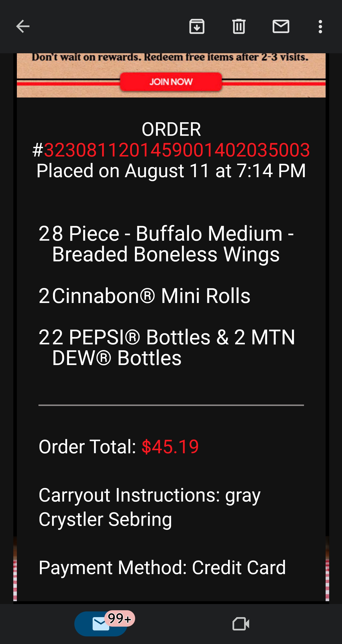Open the three-dot more options menu

[320, 26]
